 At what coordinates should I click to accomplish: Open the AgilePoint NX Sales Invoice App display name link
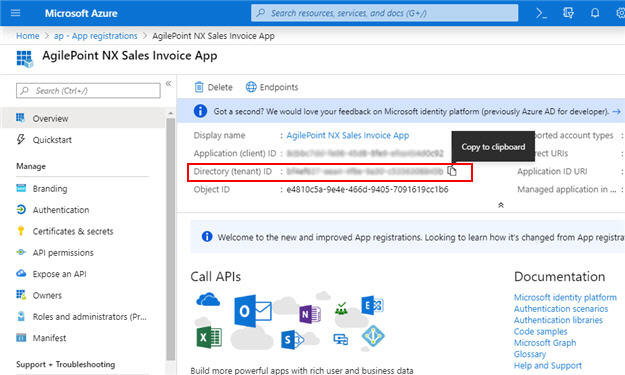(348, 135)
